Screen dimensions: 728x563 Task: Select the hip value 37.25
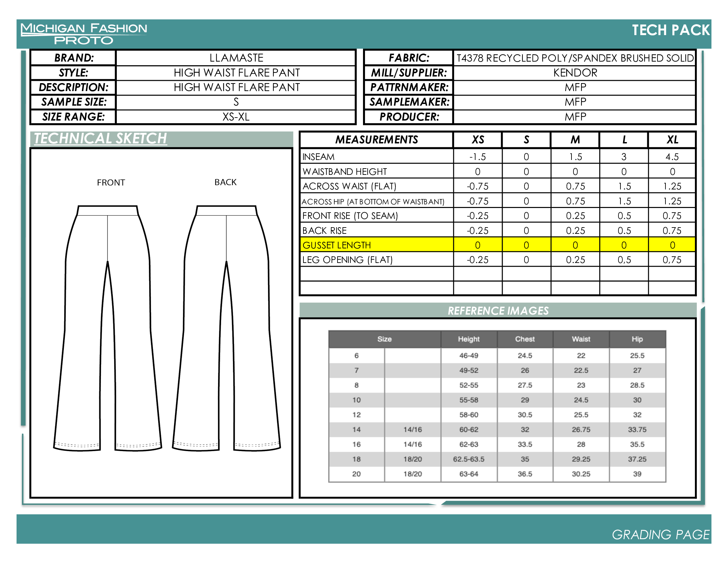pos(637,459)
